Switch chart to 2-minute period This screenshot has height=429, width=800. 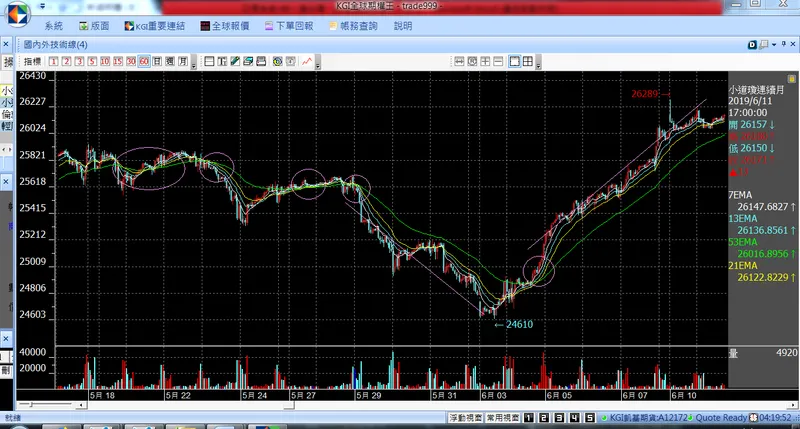click(x=66, y=62)
